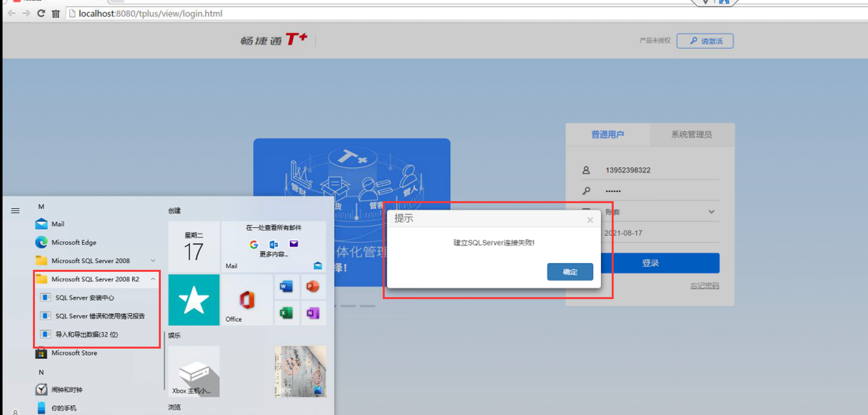Open the Start menu hamburger icon
Image resolution: width=868 pixels, height=415 pixels.
pyautogui.click(x=15, y=211)
